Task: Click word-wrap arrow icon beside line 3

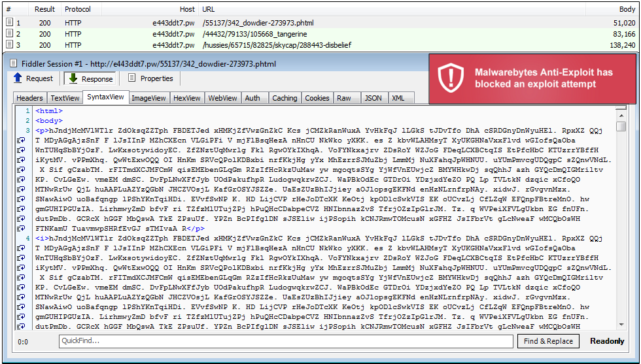Action: [x=20, y=139]
